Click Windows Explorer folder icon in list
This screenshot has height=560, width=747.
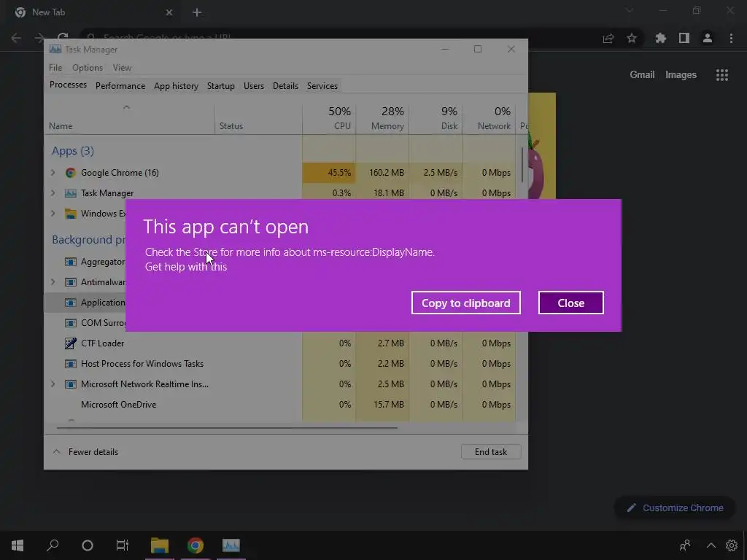point(71,214)
